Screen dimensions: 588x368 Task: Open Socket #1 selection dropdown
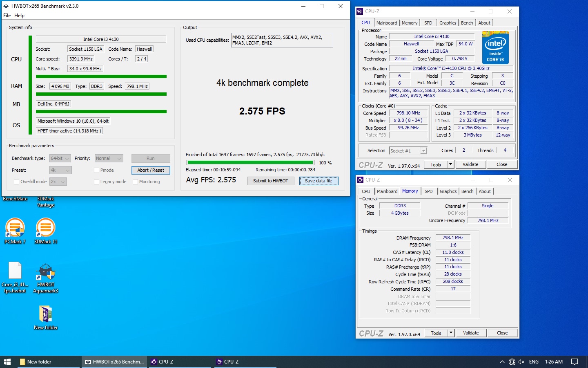pos(408,151)
